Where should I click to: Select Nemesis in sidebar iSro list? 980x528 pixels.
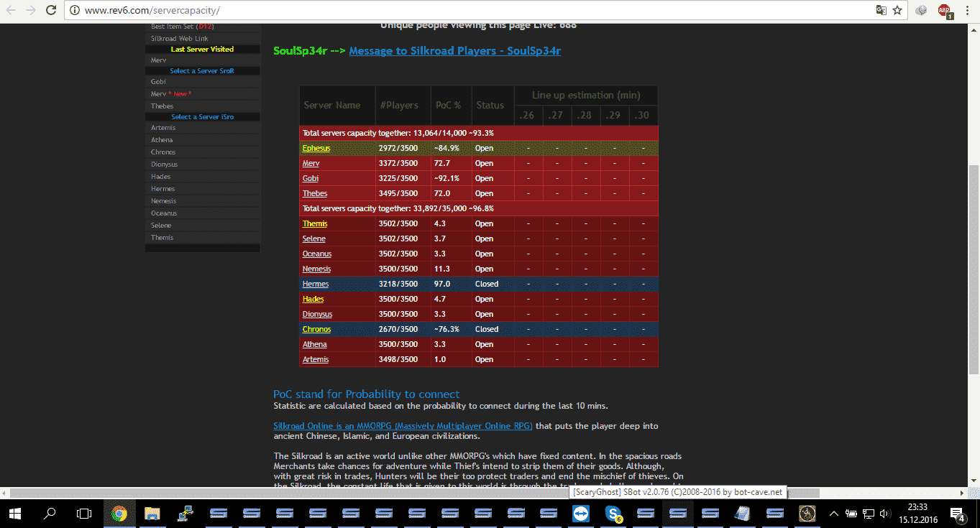point(202,201)
